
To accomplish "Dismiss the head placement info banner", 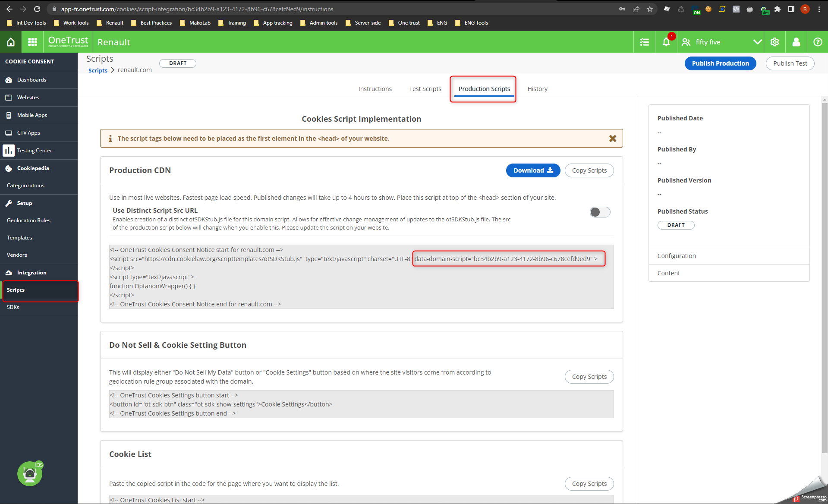I will click(613, 139).
